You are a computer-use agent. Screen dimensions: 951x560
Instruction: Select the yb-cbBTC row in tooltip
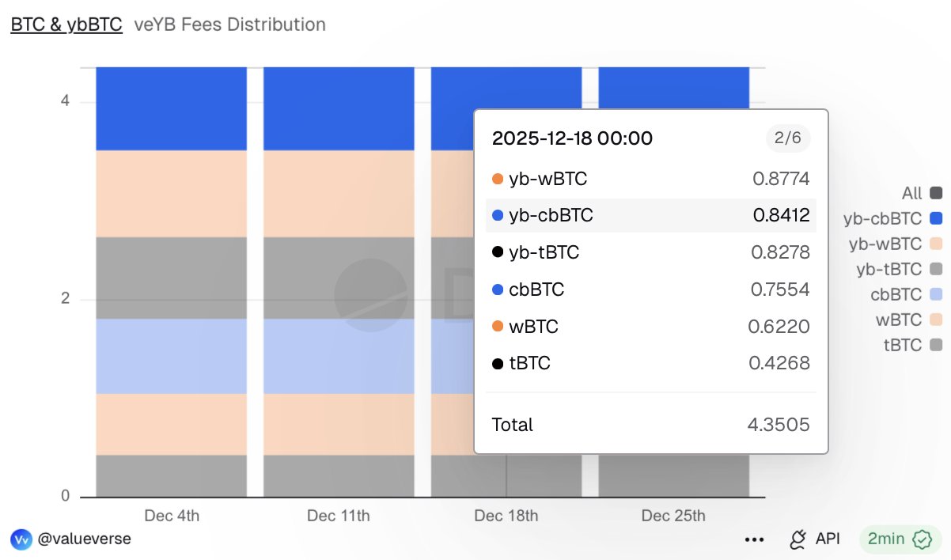(650, 215)
